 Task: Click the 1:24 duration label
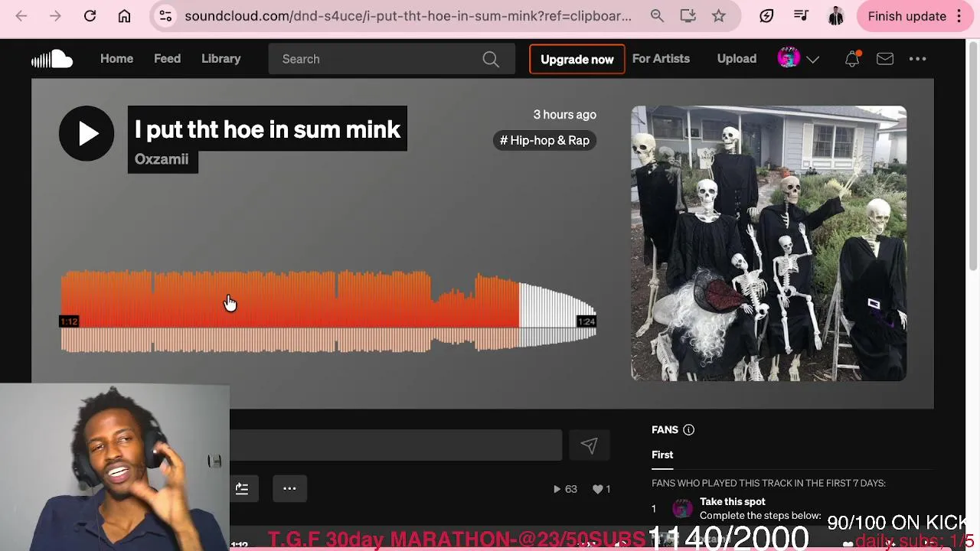pos(586,321)
